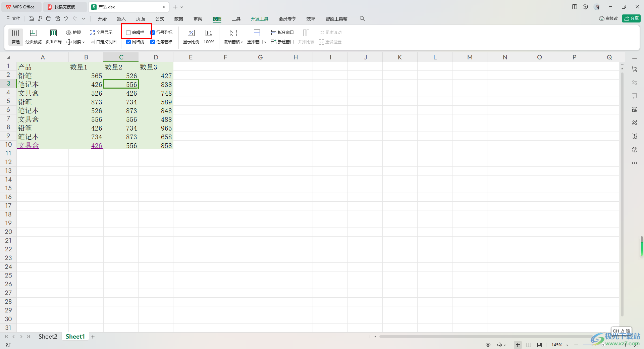Select normal view icon in status bar
The height and width of the screenshot is (349, 644).
point(518,345)
